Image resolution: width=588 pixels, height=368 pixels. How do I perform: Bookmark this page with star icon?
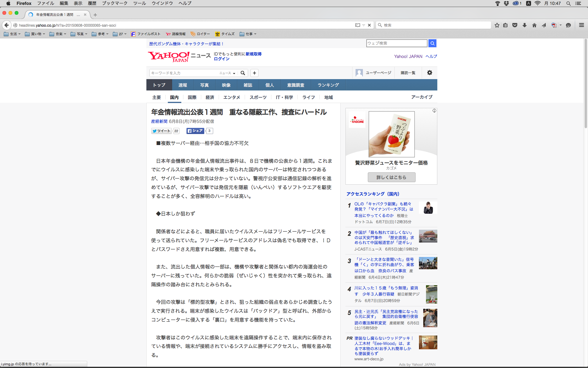click(x=497, y=25)
